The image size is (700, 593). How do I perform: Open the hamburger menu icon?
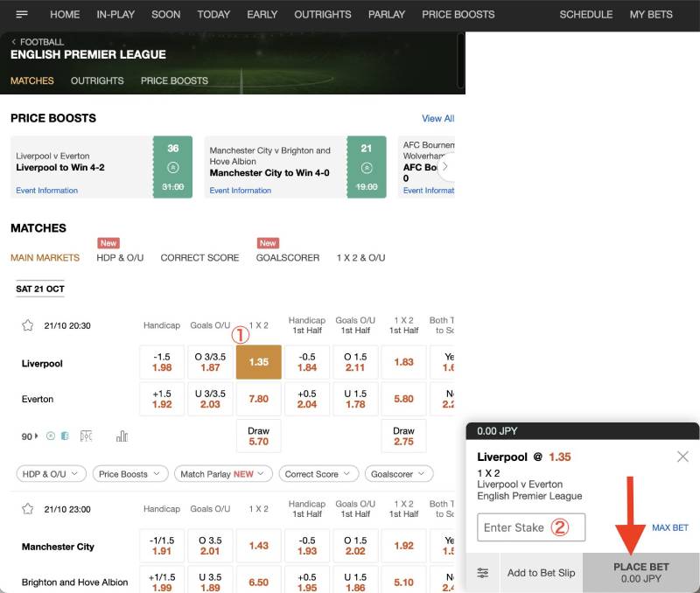[x=22, y=15]
